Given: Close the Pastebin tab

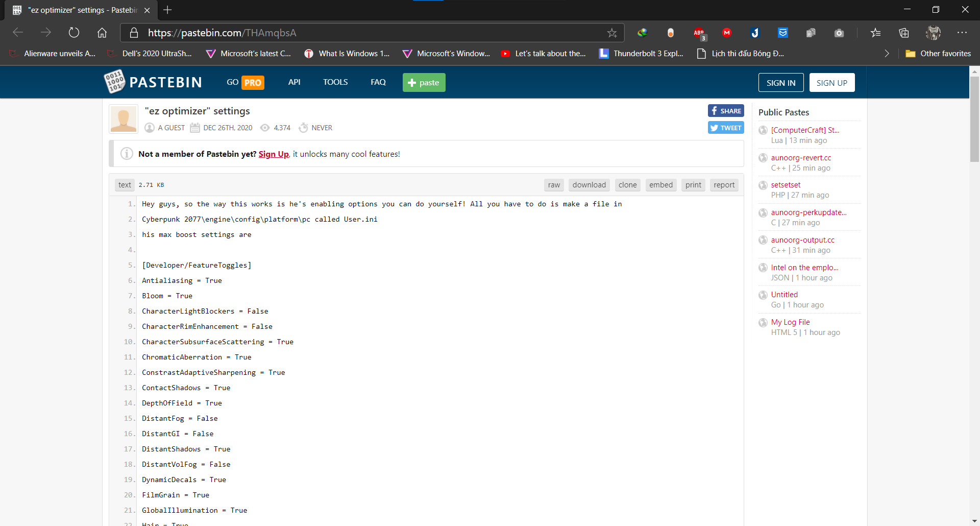Looking at the screenshot, I should coord(147,10).
